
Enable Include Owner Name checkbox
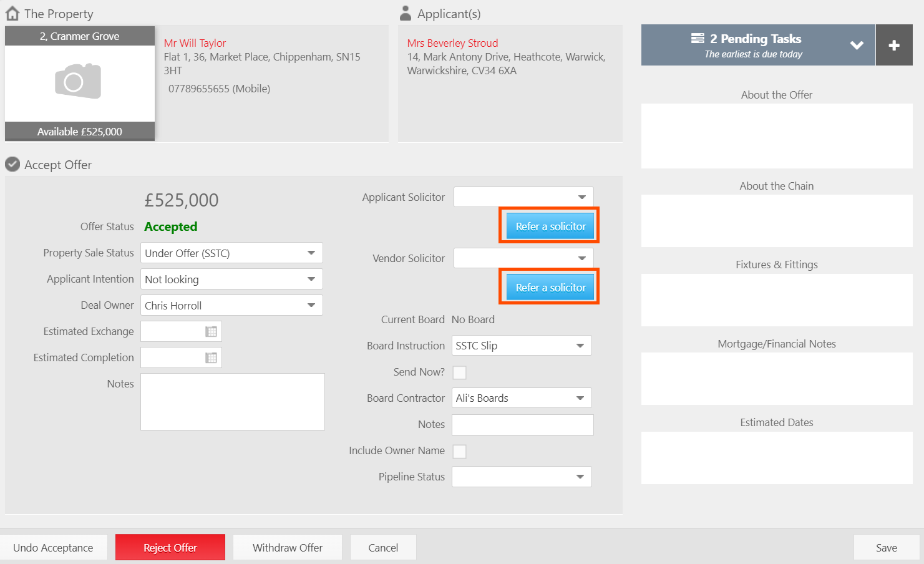pos(459,451)
